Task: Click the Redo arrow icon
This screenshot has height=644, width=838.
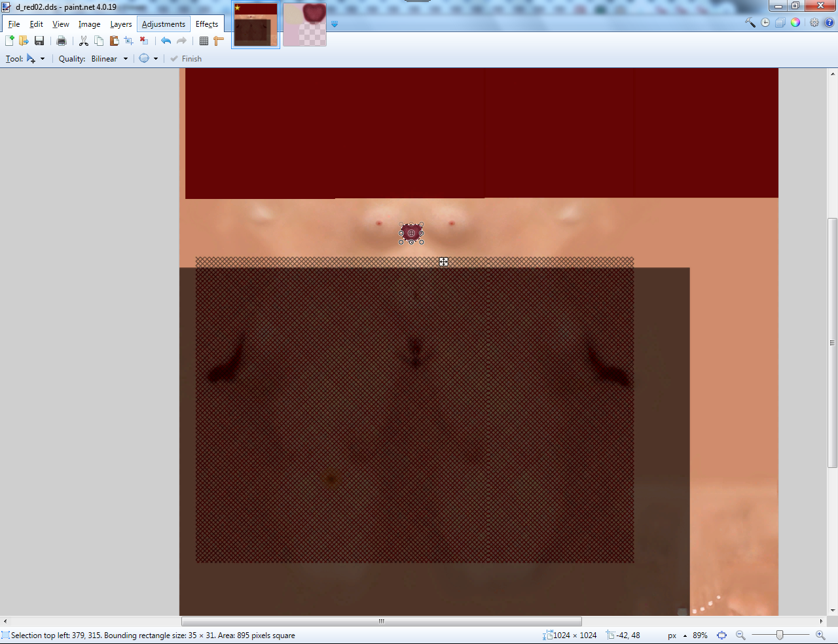Action: (x=181, y=41)
